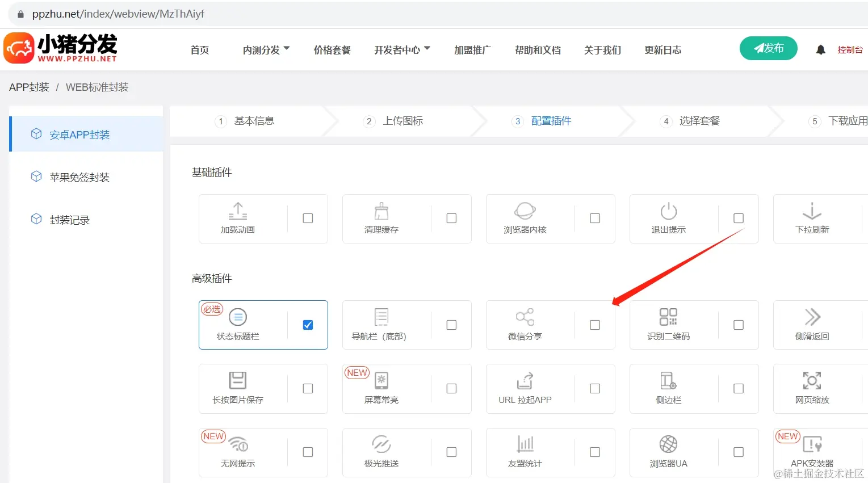868x483 pixels.
Task: Open the 帮助和文档 help page
Action: click(537, 49)
